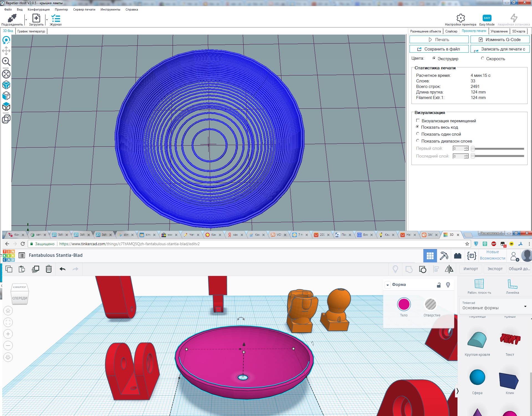This screenshot has width=532, height=416.
Task: Select the move view arrows tool
Action: tap(6, 51)
